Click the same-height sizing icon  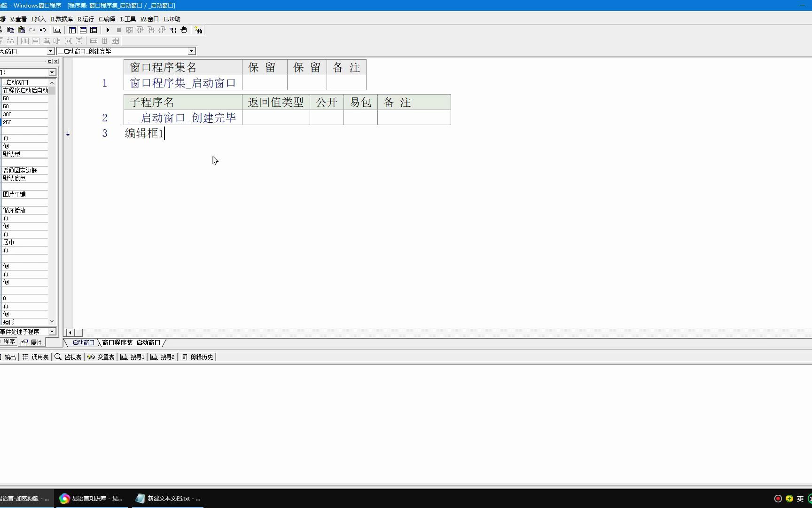coord(104,41)
